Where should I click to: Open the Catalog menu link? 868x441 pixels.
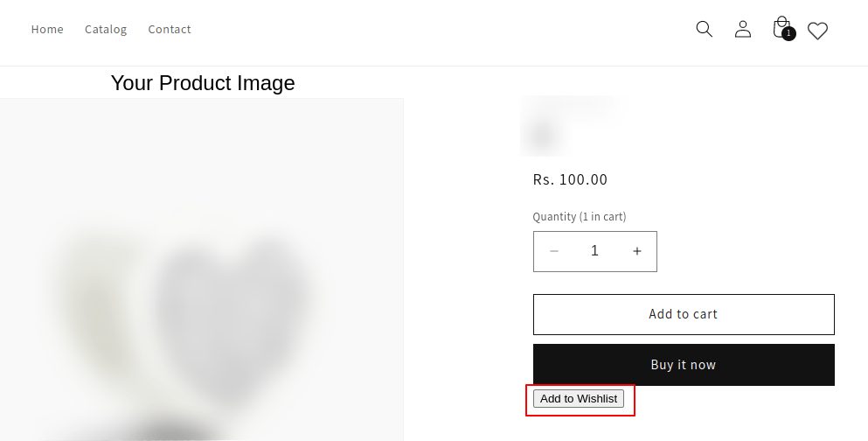(106, 30)
